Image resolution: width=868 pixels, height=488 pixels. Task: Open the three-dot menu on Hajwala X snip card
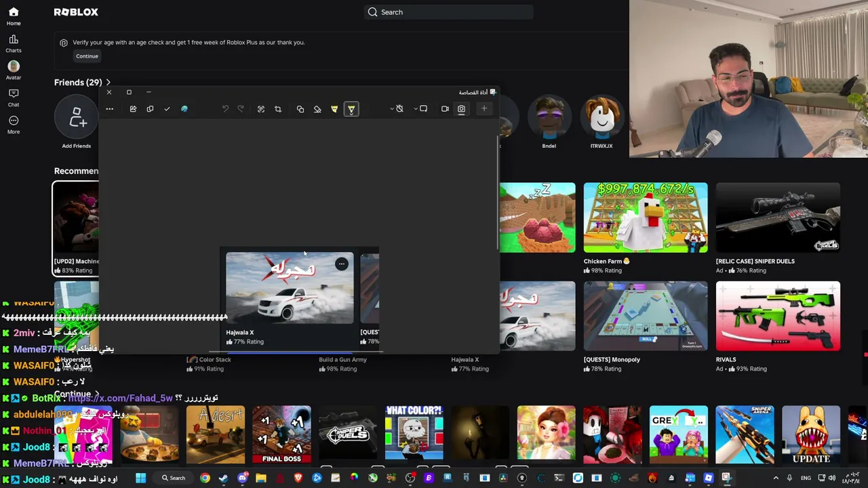(x=342, y=264)
